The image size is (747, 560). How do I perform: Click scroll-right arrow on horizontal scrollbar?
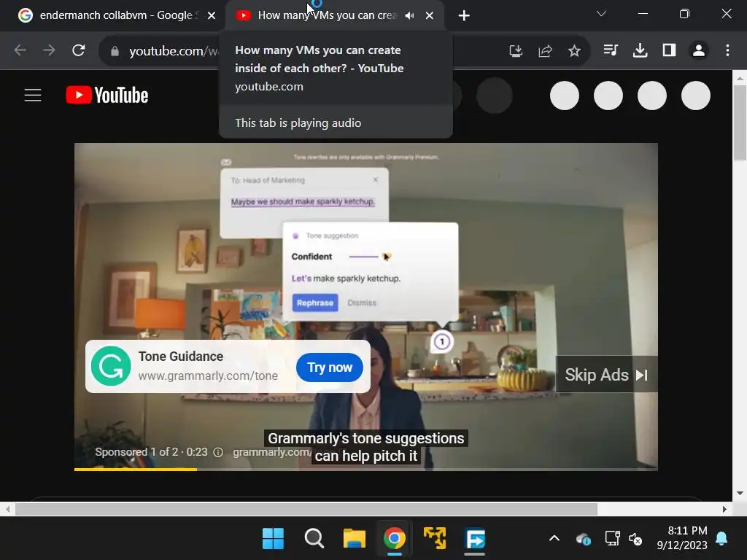point(724,510)
